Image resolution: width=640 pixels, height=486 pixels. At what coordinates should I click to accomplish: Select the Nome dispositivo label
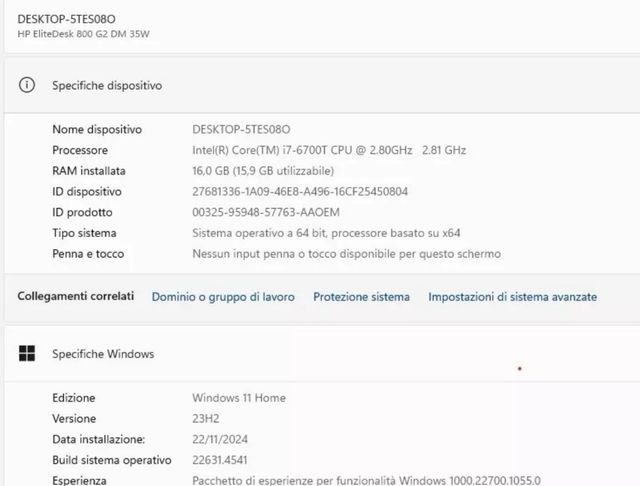(x=97, y=129)
